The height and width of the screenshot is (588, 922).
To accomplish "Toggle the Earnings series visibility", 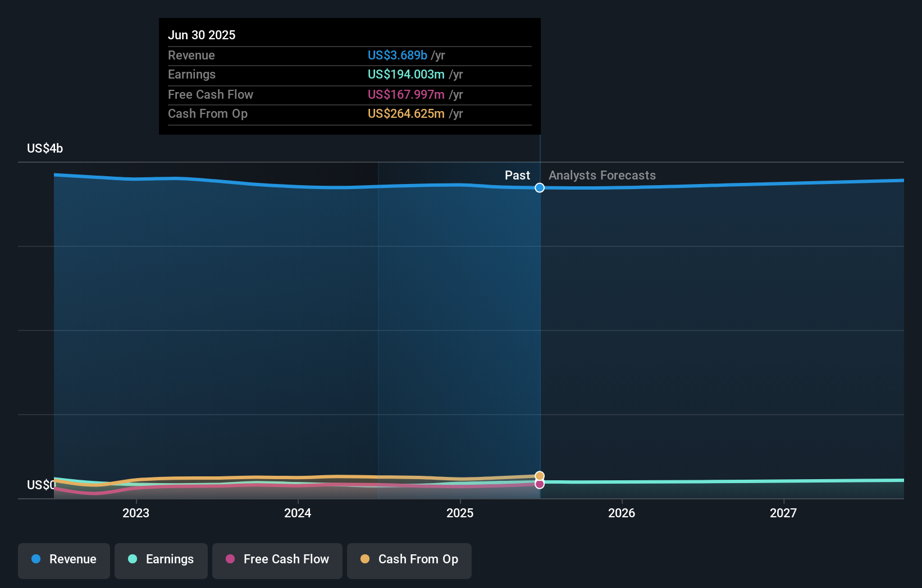I will click(x=161, y=559).
